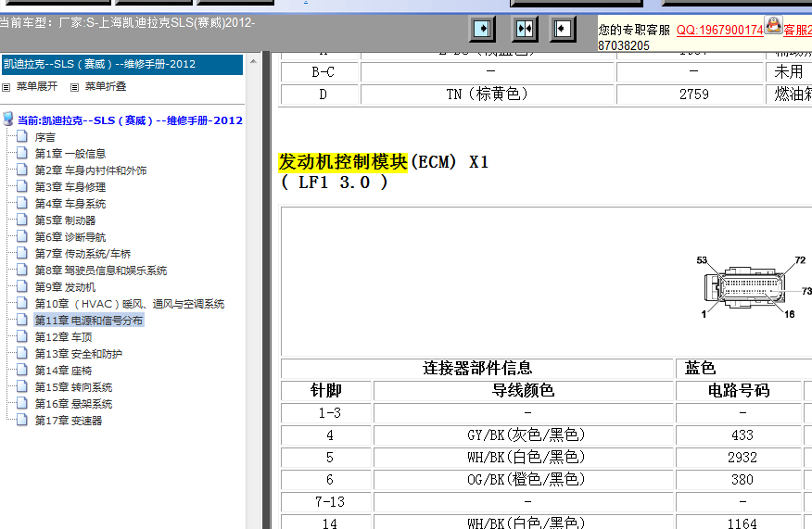Open 第17章 变速器
This screenshot has width=812, height=529.
(69, 421)
